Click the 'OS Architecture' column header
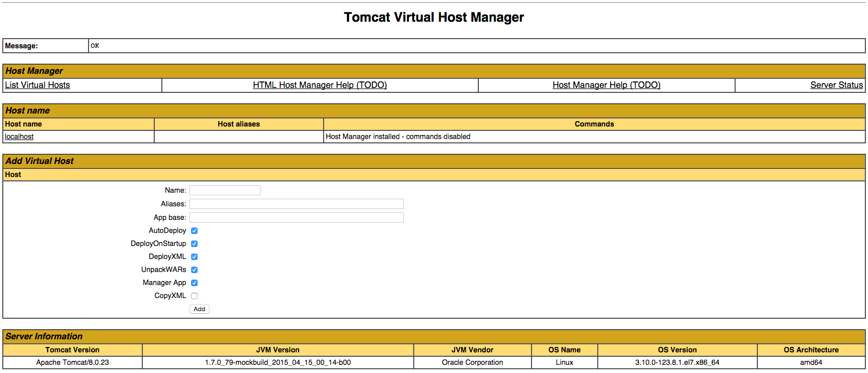Screen dimensions: 868x373 click(811, 350)
